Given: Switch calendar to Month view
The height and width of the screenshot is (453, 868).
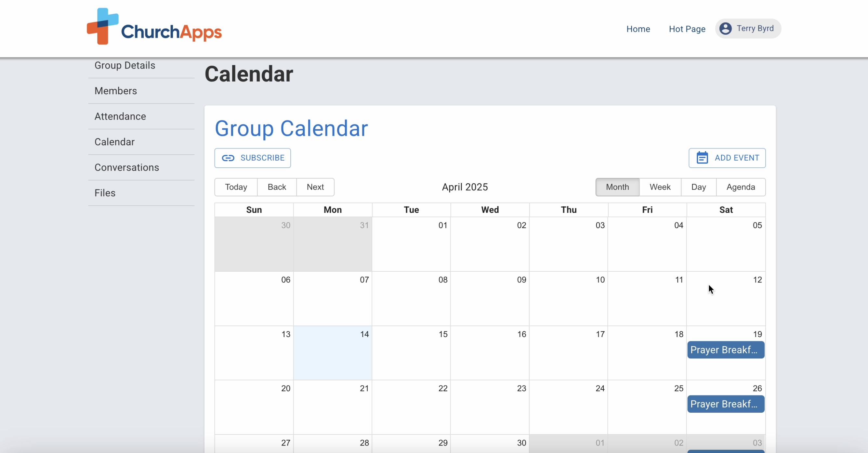Looking at the screenshot, I should 617,187.
